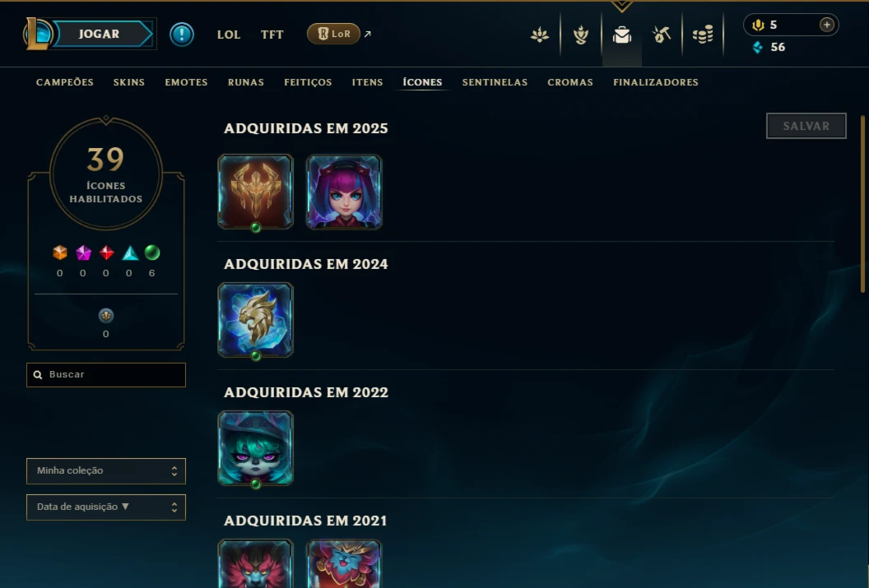The width and height of the screenshot is (869, 588).
Task: Expand the Minha coleção dropdown
Action: point(106,470)
